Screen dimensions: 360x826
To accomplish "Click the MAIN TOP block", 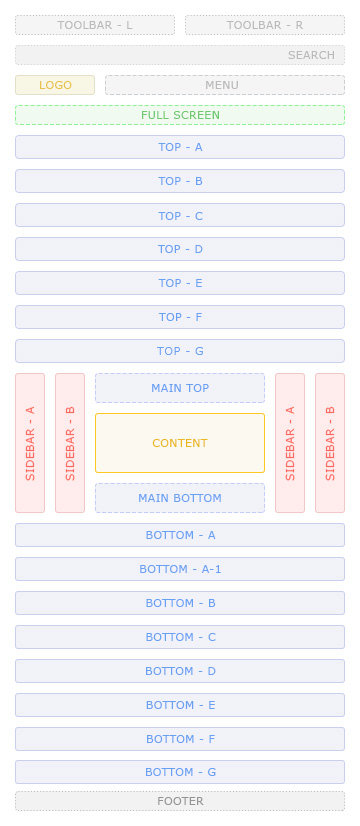I will 180,388.
